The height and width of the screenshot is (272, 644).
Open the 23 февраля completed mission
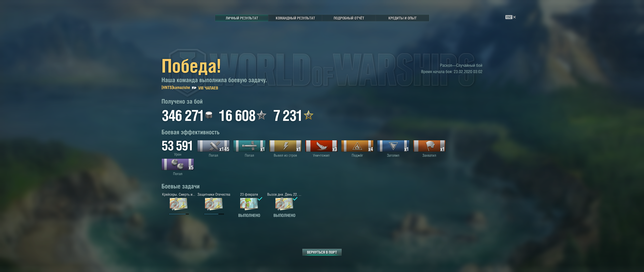(x=249, y=204)
